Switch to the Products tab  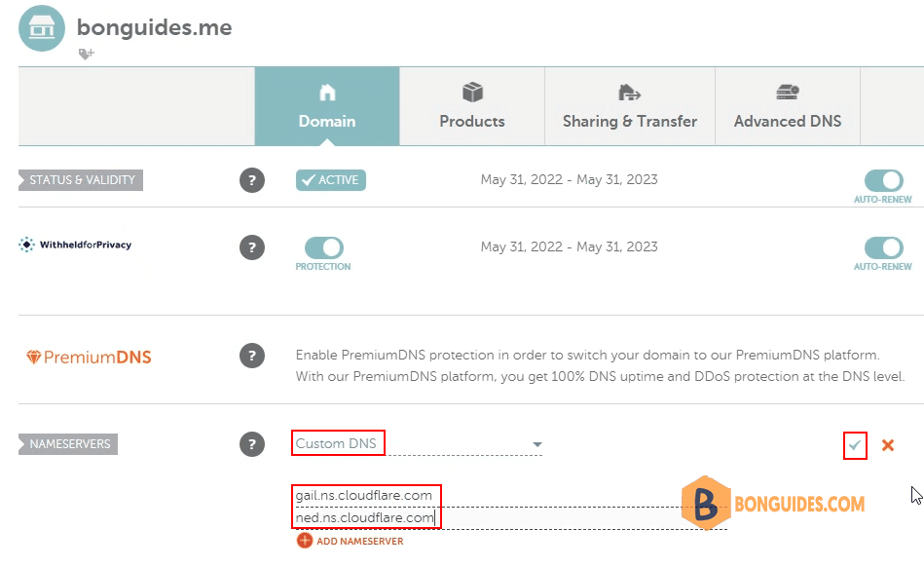472,106
